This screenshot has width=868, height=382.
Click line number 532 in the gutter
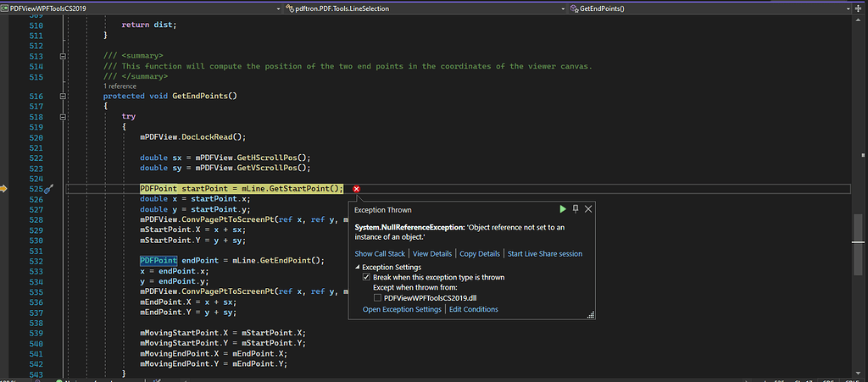coord(36,261)
